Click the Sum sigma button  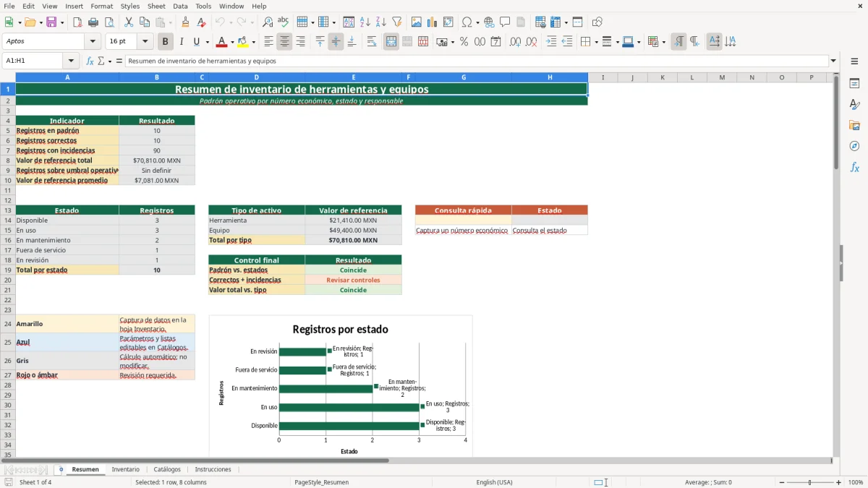tap(101, 61)
